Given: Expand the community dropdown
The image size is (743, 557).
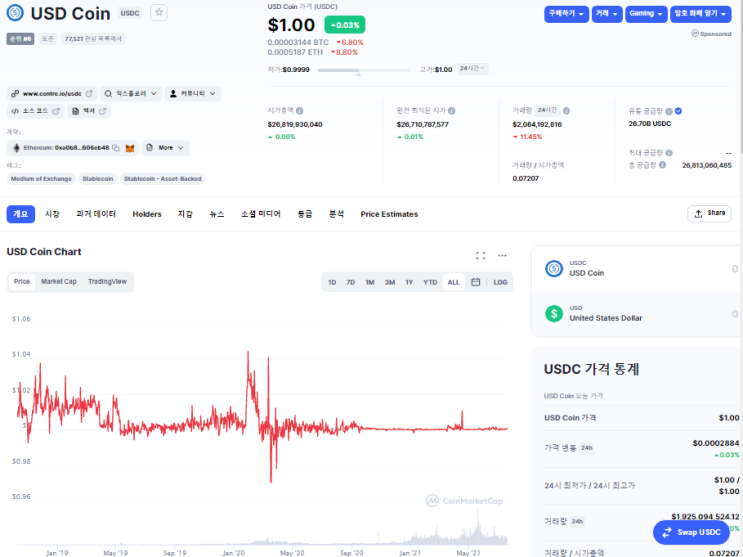Looking at the screenshot, I should (x=192, y=93).
